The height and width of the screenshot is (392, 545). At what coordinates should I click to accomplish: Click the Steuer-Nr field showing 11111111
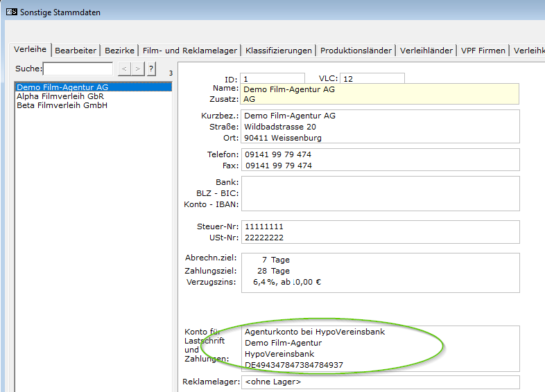[380, 226]
